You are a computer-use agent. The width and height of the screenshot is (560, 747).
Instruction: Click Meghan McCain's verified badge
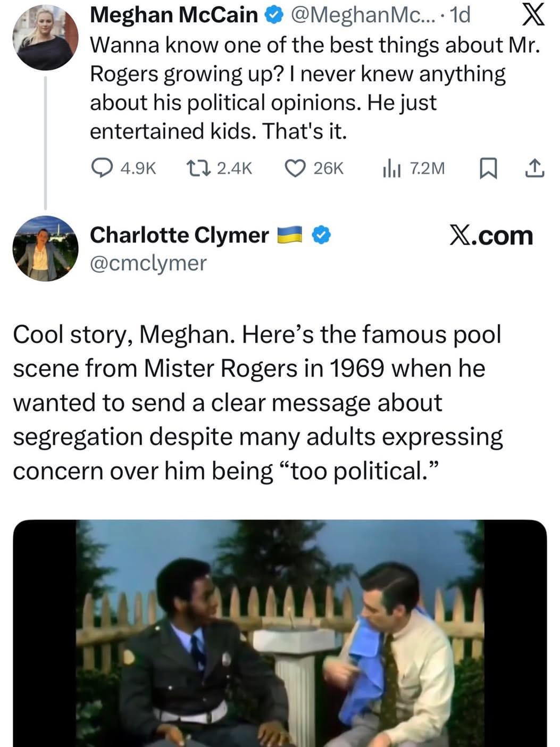(x=274, y=15)
